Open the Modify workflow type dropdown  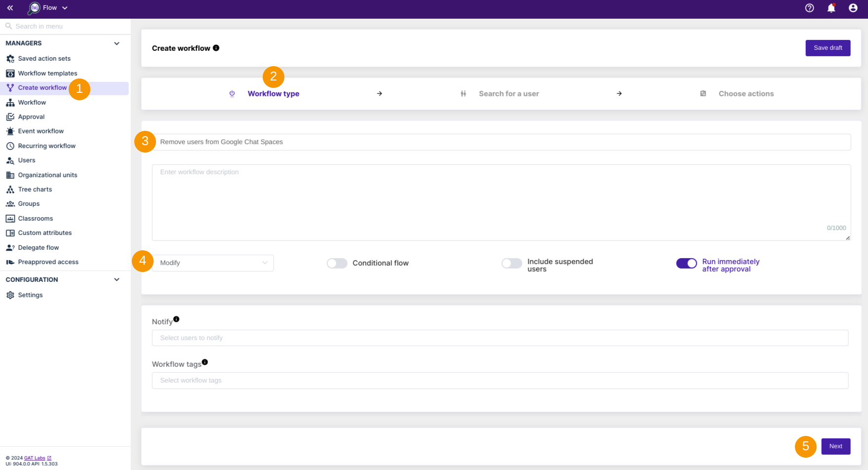click(x=213, y=263)
